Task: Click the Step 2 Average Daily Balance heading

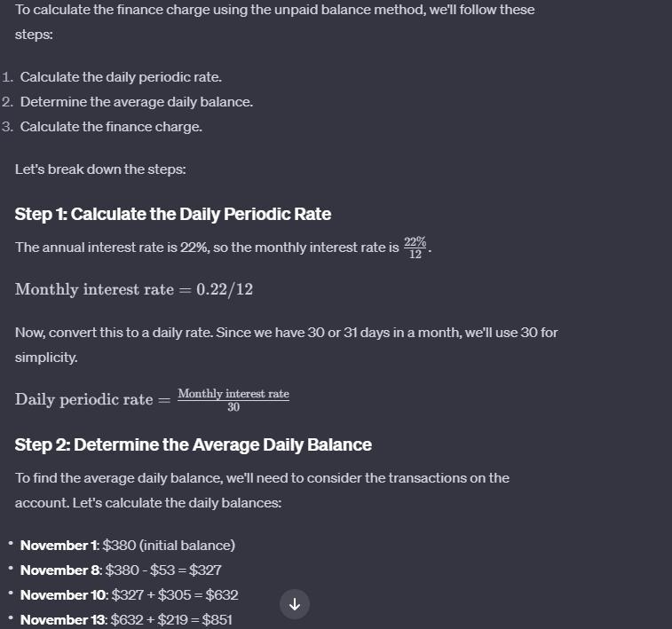Action: 193,444
